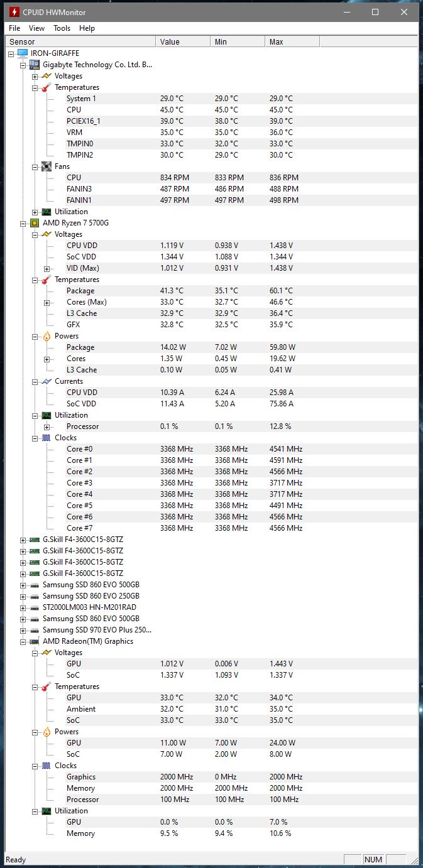The width and height of the screenshot is (423, 868).
Task: Click the Ready status bar text
Action: (x=16, y=860)
